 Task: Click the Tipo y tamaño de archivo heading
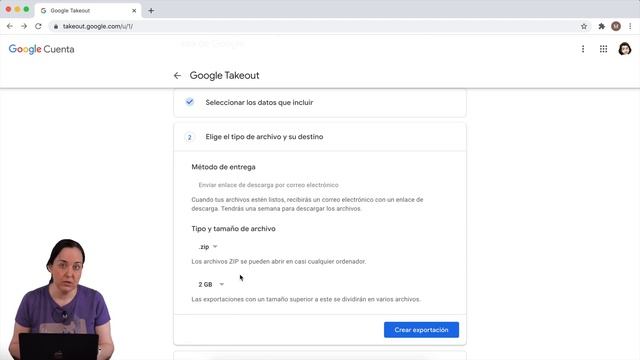pyautogui.click(x=233, y=229)
